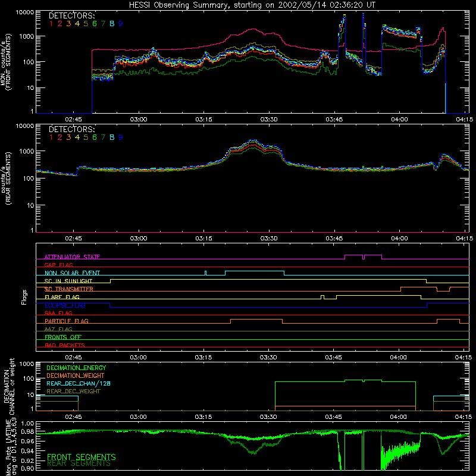Select the SC IN SUNLIGHT flag label
The image size is (476, 476).
tap(68, 281)
